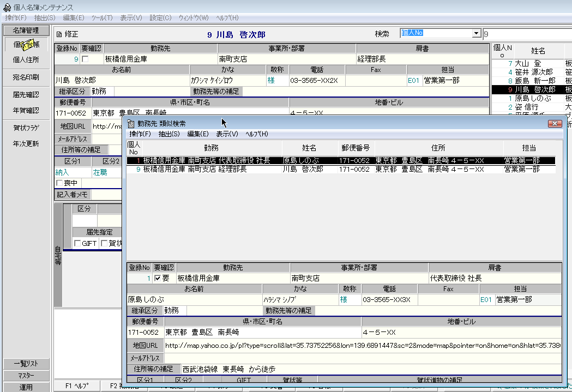
Task: Click the 宛名印刷 sidebar button
Action: coord(26,77)
